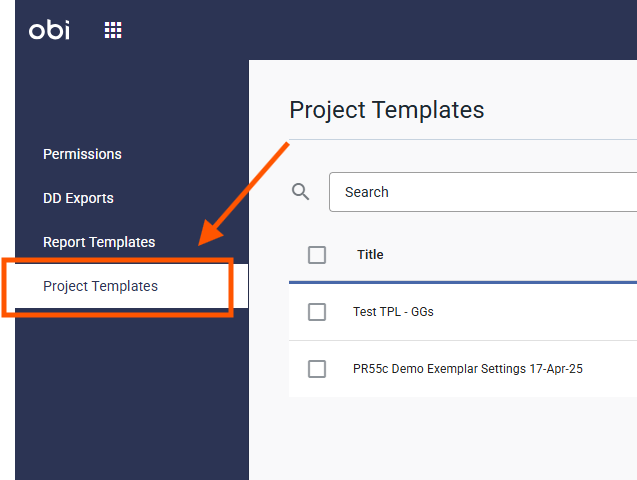
Task: Click the Project Templates page heading
Action: pyautogui.click(x=386, y=110)
